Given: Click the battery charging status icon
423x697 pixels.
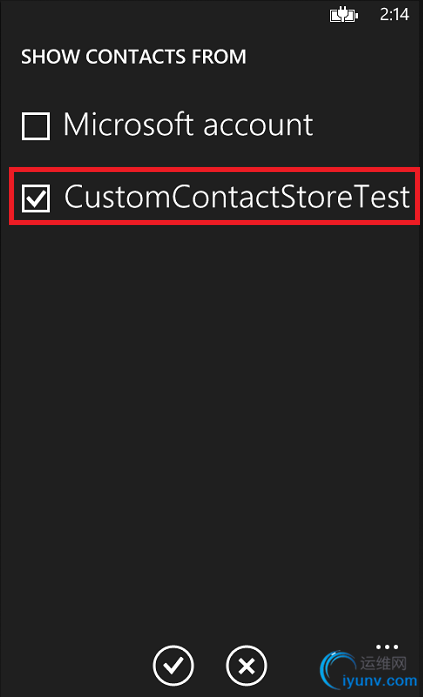Looking at the screenshot, I should tap(344, 16).
